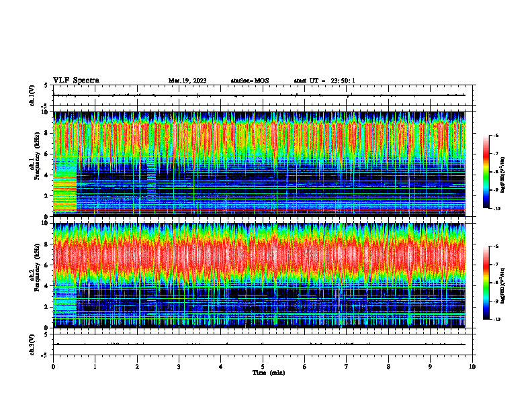Viewport: 532px width, 411px height.
Task: Click the "4" minute tick label
Action: pyautogui.click(x=221, y=367)
